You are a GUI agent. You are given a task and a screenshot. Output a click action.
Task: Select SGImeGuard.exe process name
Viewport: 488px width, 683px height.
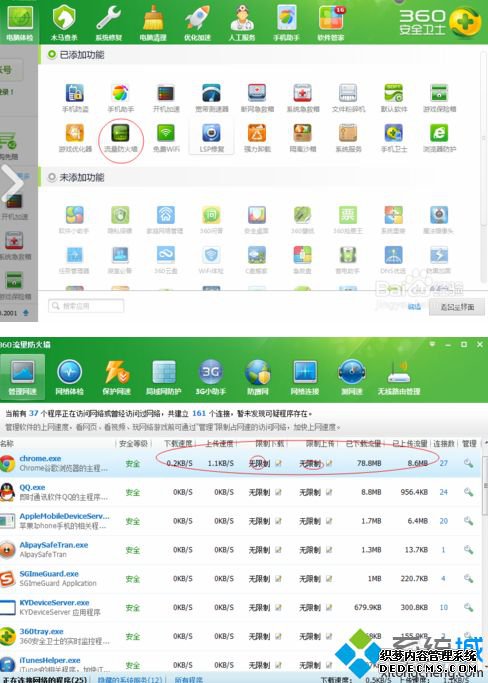(49, 574)
